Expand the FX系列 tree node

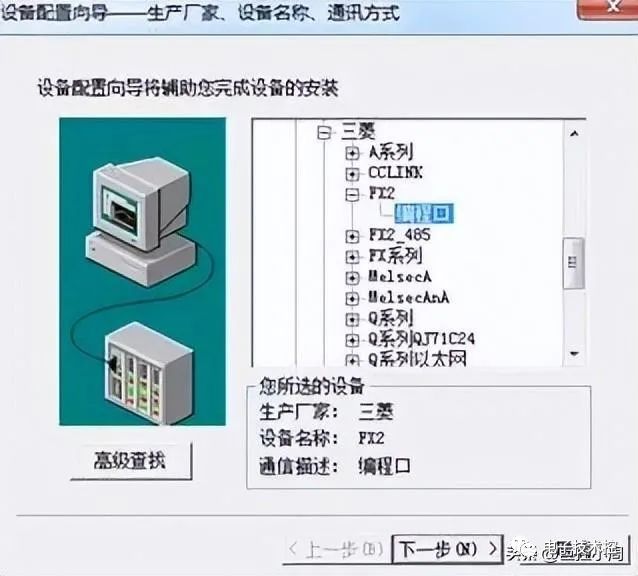pyautogui.click(x=352, y=257)
